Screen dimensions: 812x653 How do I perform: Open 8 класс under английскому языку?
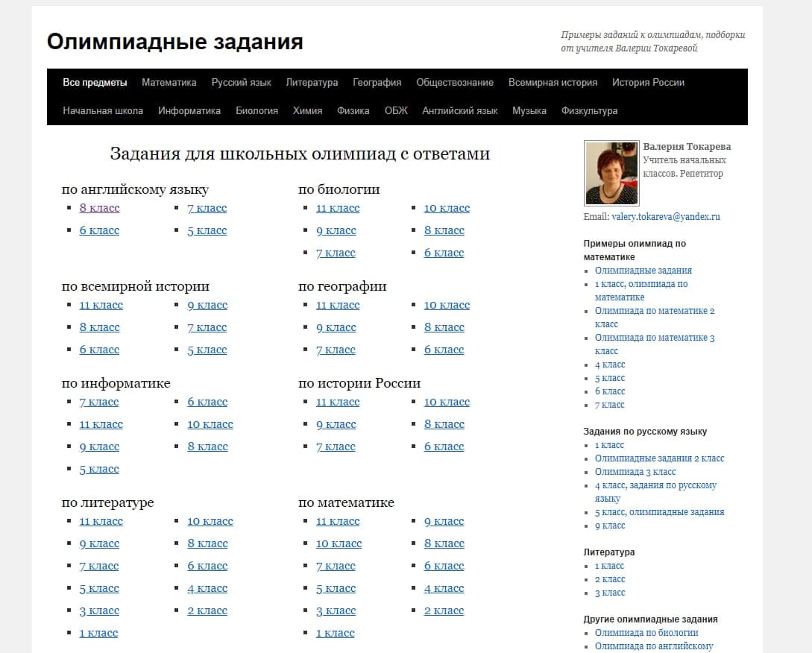pyautogui.click(x=99, y=208)
